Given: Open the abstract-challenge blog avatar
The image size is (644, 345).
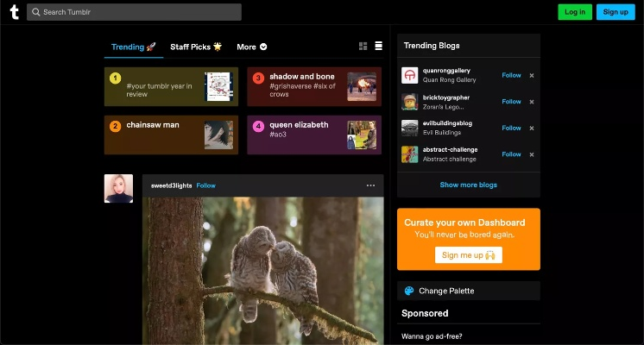Looking at the screenshot, I should 410,154.
